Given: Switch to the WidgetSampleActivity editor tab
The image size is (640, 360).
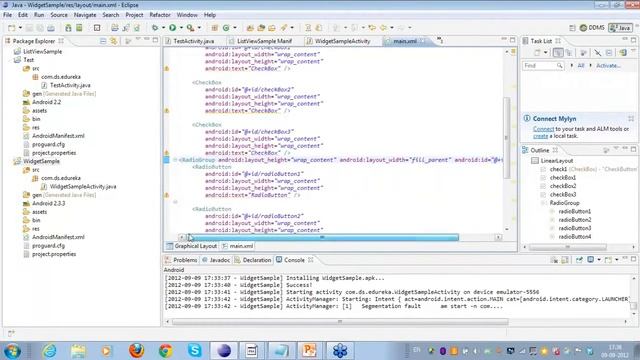Looking at the screenshot, I should [x=342, y=41].
